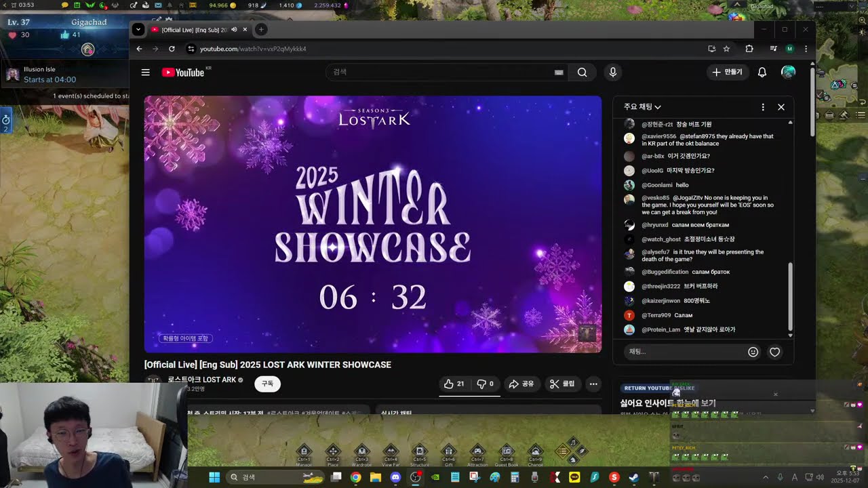Open File Explorer from the taskbar

[x=375, y=477]
